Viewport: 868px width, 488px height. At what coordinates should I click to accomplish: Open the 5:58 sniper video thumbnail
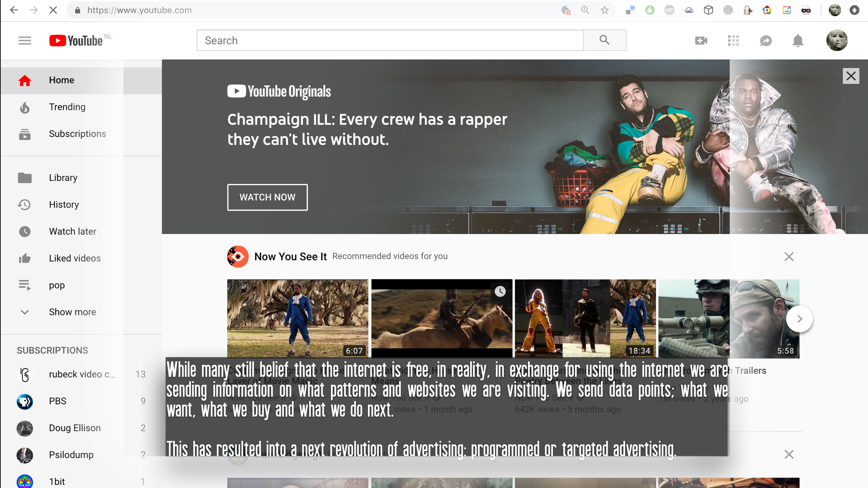point(729,319)
